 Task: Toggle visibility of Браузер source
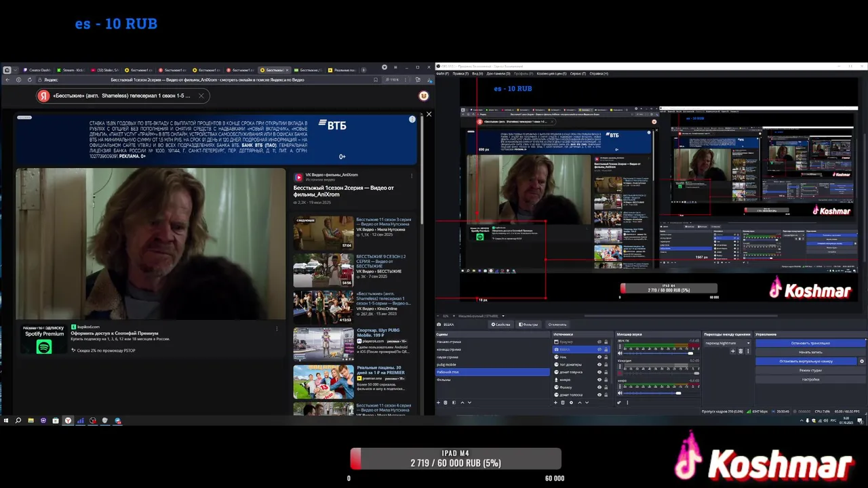point(599,342)
